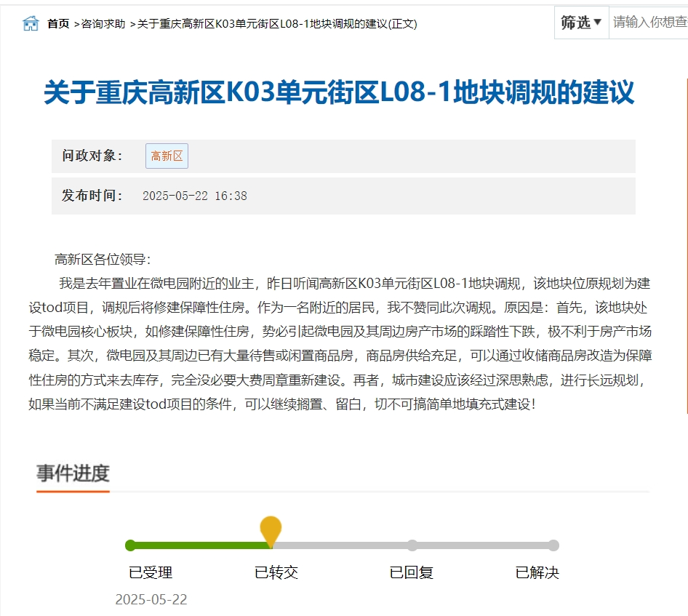The image size is (688, 616).
Task: Click the home icon in breadcrumb
Action: click(x=31, y=23)
